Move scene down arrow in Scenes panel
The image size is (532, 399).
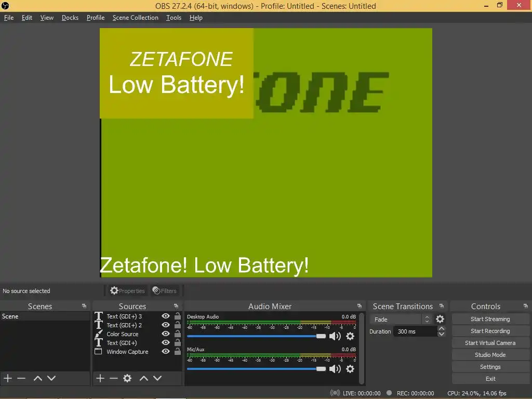[x=51, y=378]
